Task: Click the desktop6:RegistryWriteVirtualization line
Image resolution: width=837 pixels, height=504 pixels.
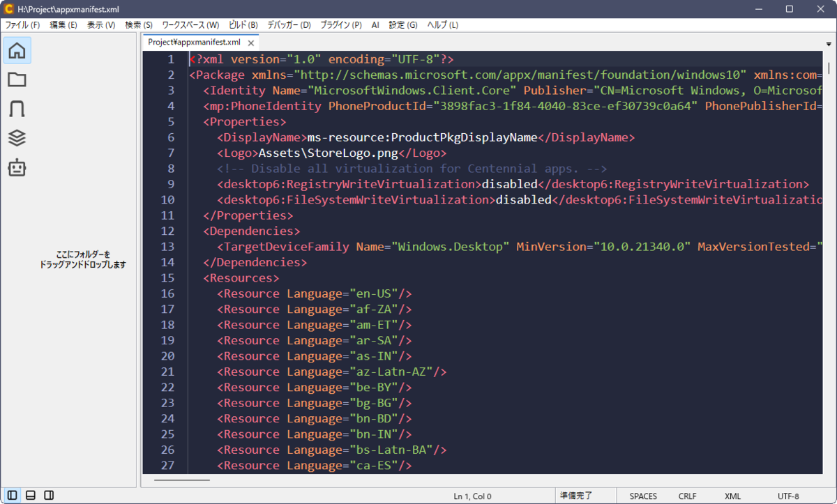Action: (x=513, y=184)
